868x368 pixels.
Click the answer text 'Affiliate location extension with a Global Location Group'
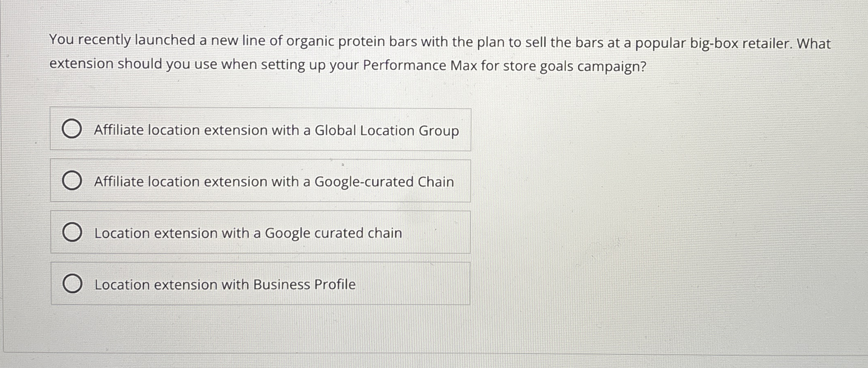(276, 130)
